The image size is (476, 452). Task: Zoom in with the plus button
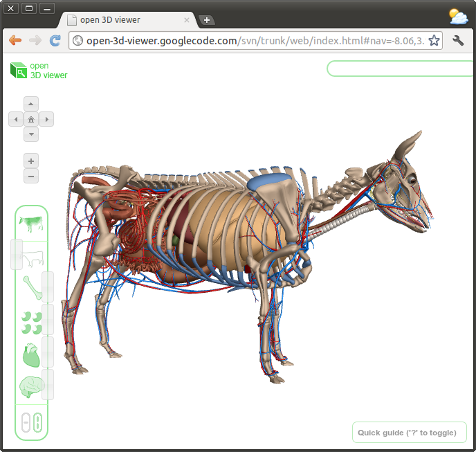click(31, 161)
